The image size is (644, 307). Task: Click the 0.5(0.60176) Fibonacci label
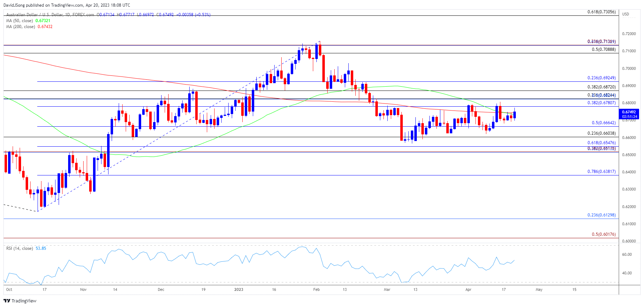(604, 234)
